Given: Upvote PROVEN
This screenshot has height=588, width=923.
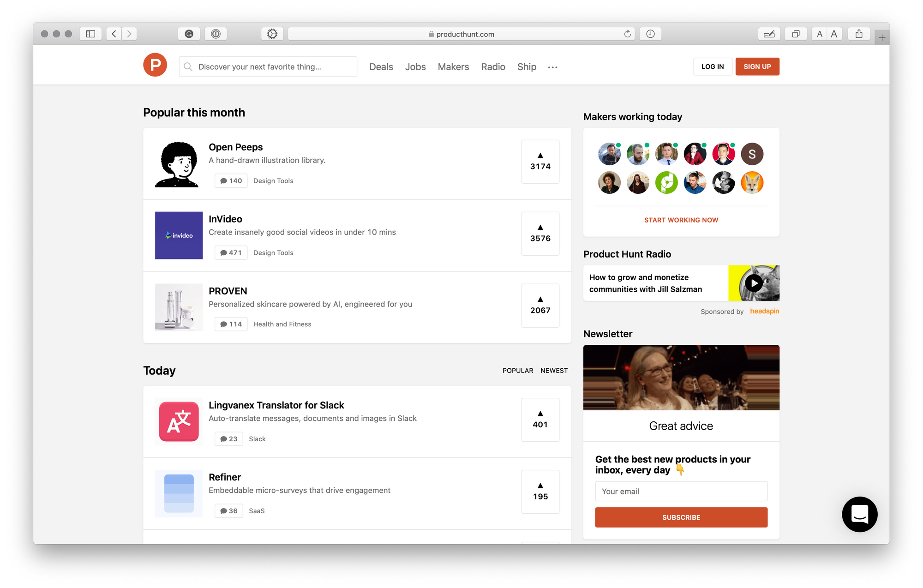Looking at the screenshot, I should [x=540, y=306].
